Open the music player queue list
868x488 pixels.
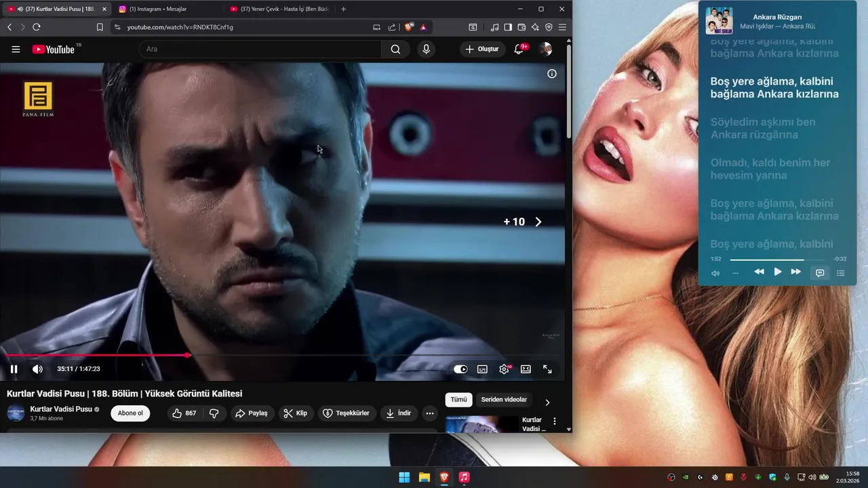tap(840, 272)
